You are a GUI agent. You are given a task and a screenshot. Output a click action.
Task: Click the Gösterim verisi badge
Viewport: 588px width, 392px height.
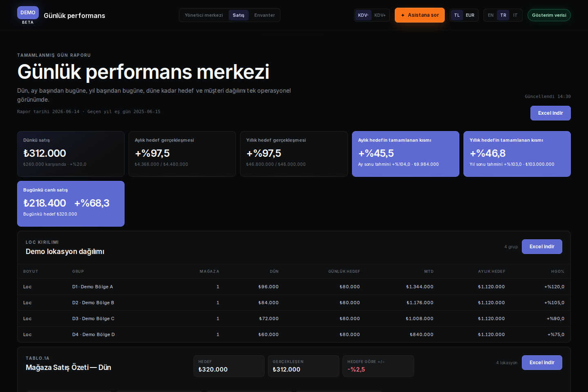tap(549, 15)
